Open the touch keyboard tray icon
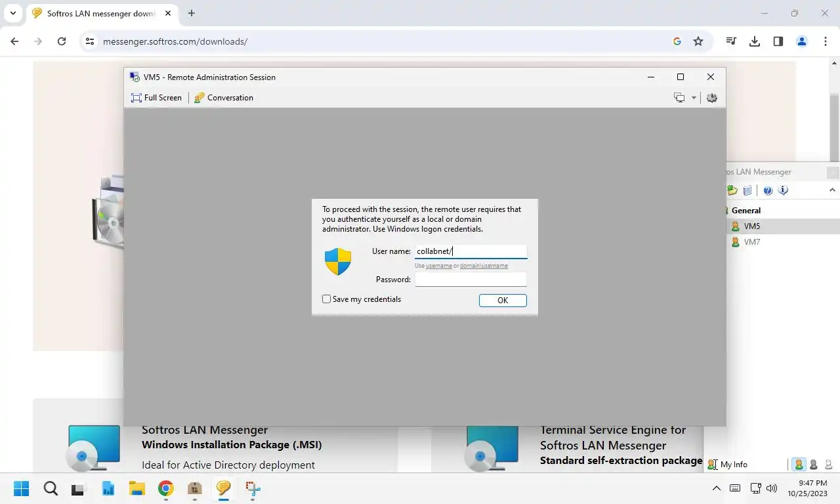This screenshot has height=504, width=840. (735, 488)
